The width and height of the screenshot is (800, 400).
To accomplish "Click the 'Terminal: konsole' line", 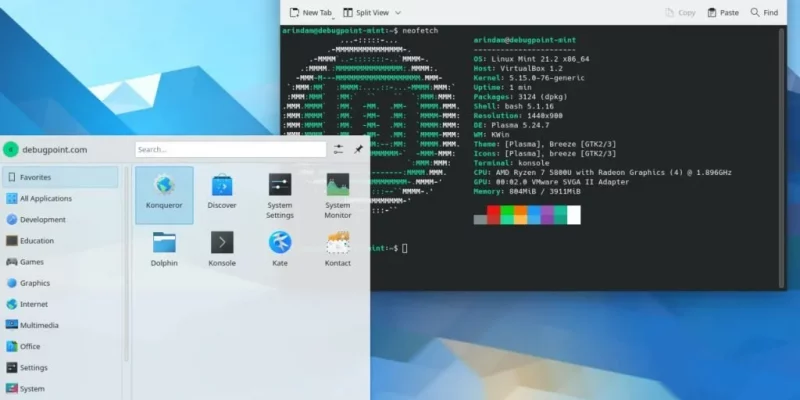I will click(x=511, y=163).
